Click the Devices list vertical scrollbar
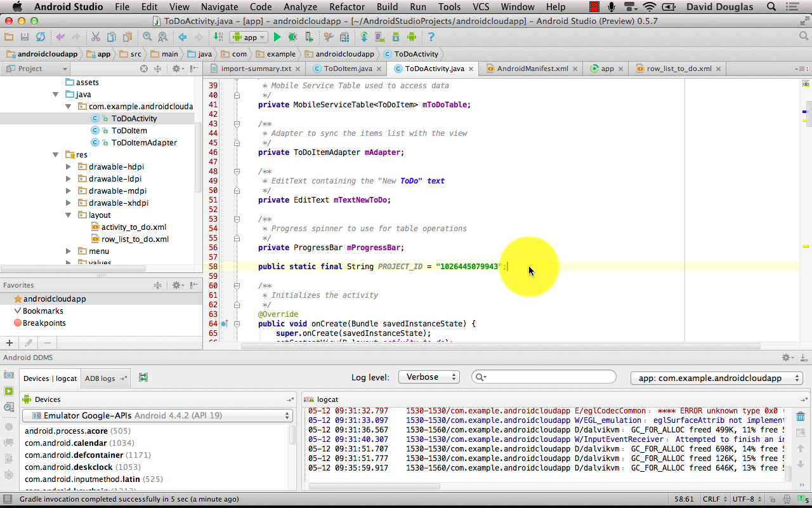 tap(292, 435)
